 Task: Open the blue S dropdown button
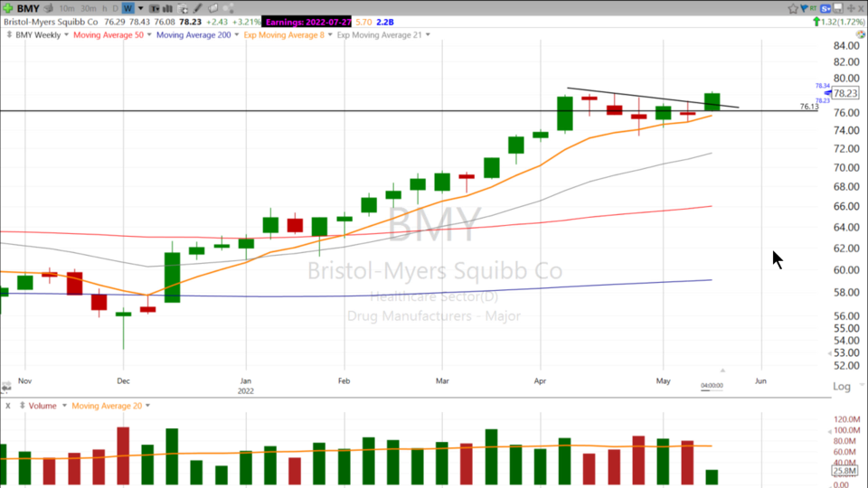tap(826, 8)
